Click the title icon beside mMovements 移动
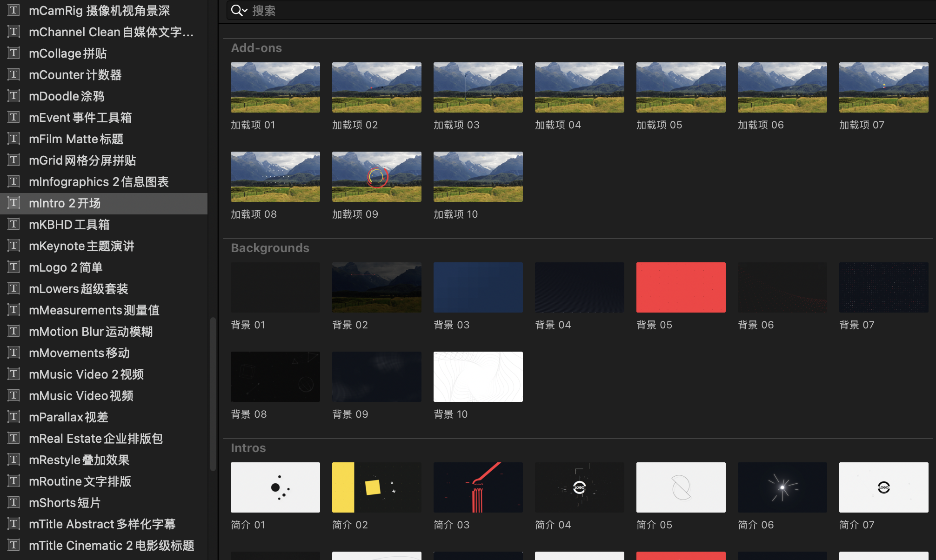 point(14,353)
